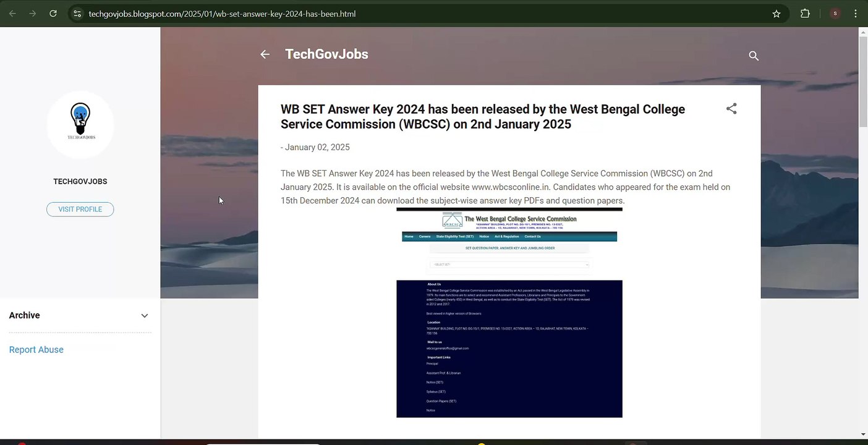Click the VISIT PROFILE button

tap(80, 210)
